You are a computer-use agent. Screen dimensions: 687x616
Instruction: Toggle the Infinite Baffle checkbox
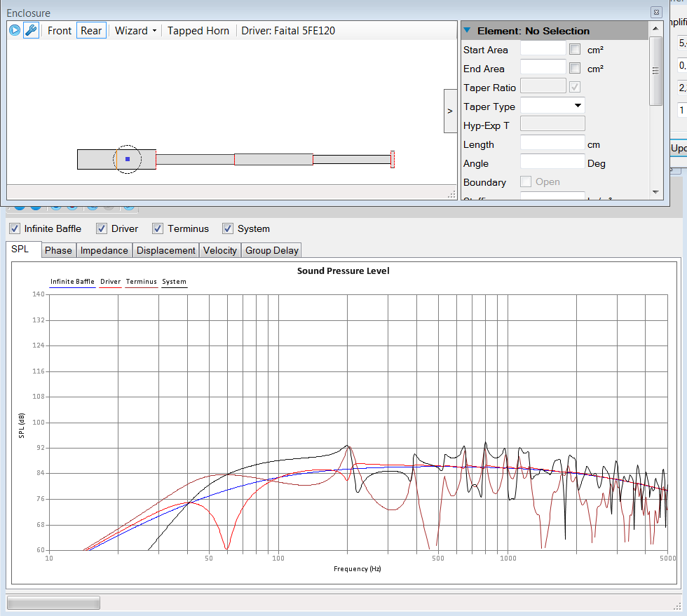click(15, 228)
